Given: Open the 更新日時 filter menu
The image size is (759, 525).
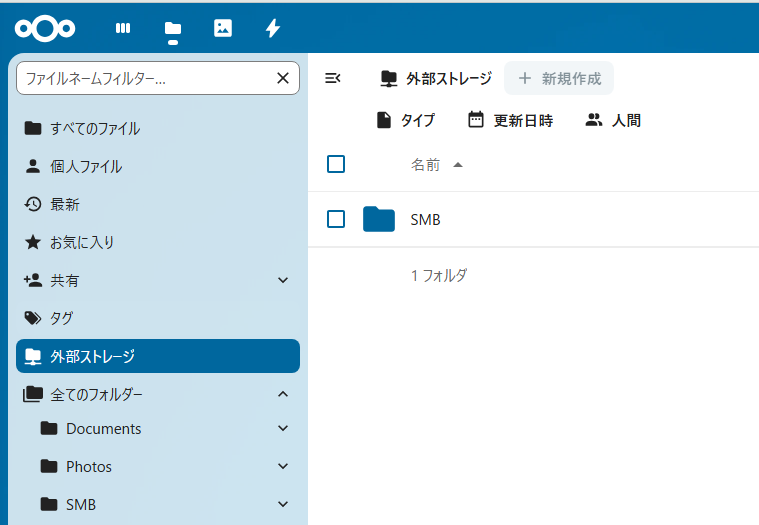Looking at the screenshot, I should [x=511, y=120].
